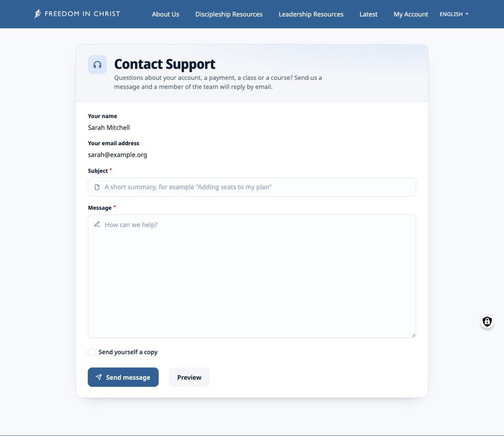This screenshot has height=436, width=504.
Task: Click the name Sarah Mitchell
Action: (x=109, y=127)
